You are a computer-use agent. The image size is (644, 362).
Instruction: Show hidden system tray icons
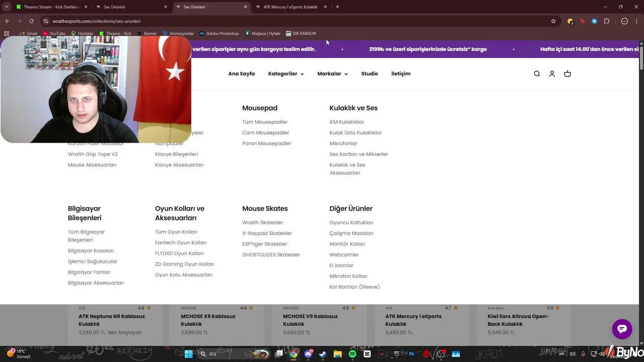tap(561, 354)
